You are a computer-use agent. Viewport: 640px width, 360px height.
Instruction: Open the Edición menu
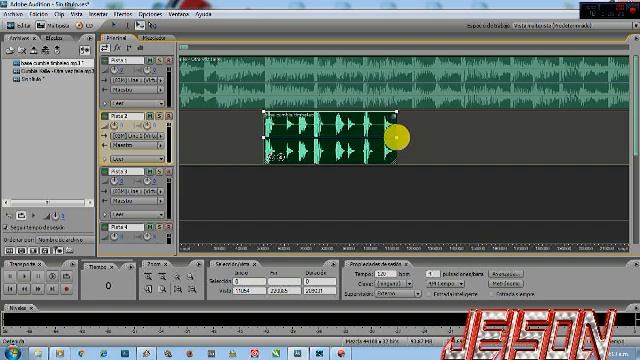38,14
